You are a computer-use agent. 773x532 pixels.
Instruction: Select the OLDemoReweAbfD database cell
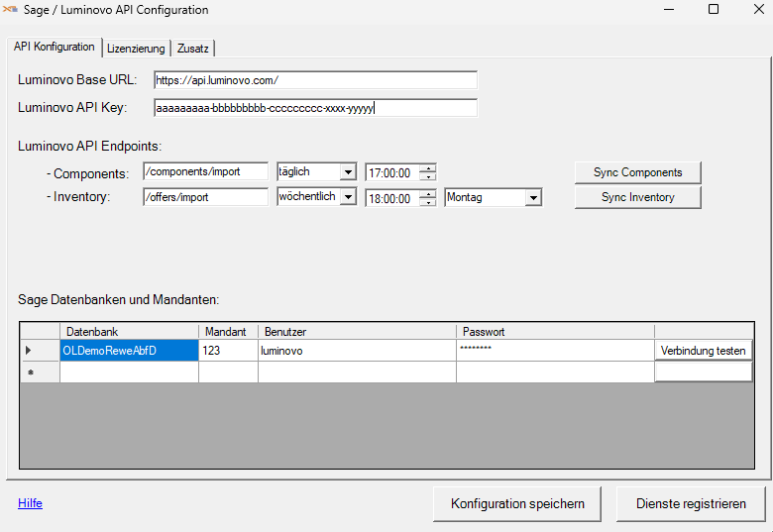(129, 351)
